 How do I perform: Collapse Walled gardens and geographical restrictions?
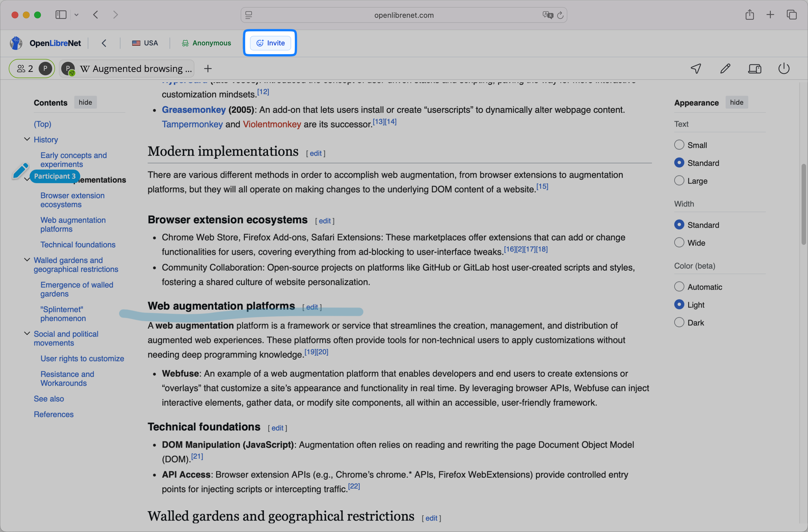click(27, 260)
